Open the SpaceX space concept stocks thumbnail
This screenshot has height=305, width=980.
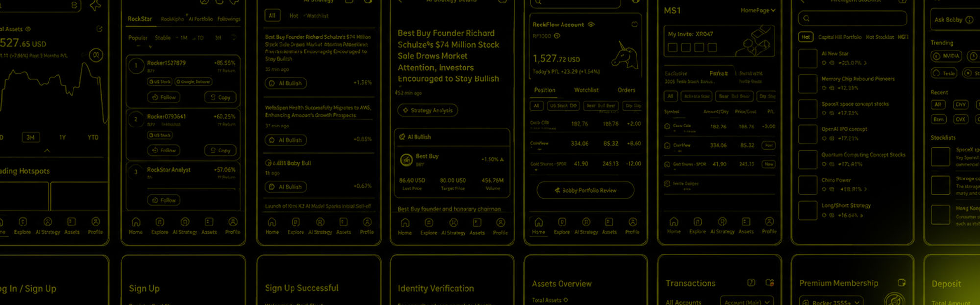pyautogui.click(x=808, y=109)
